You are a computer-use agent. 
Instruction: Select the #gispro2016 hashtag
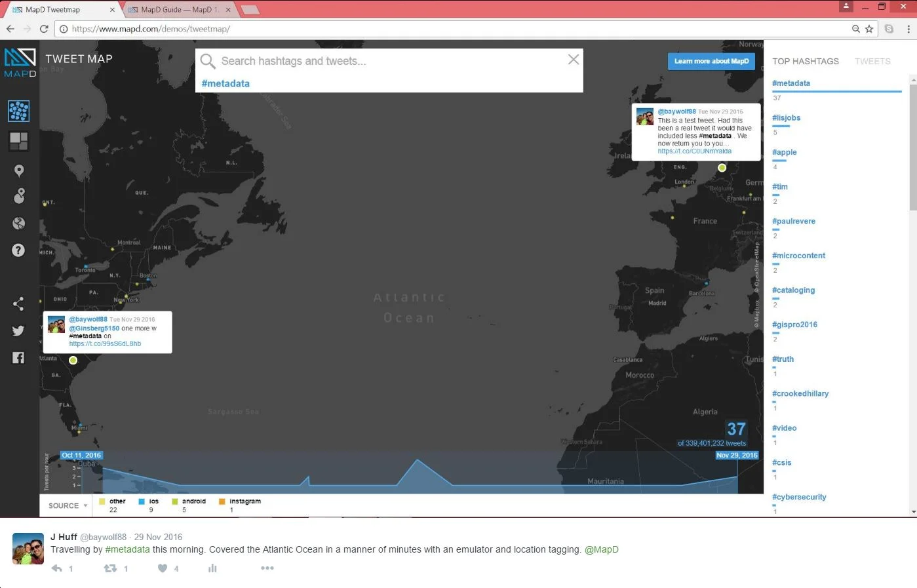[x=794, y=324]
